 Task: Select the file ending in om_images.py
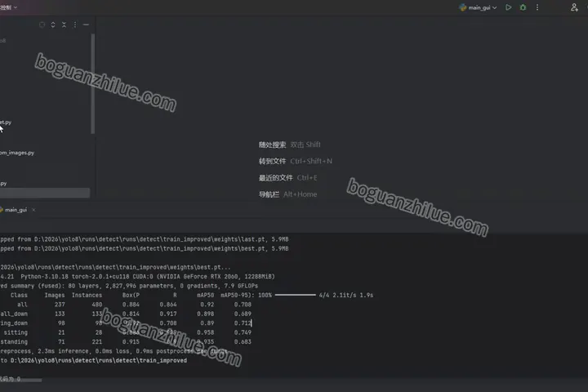point(17,153)
